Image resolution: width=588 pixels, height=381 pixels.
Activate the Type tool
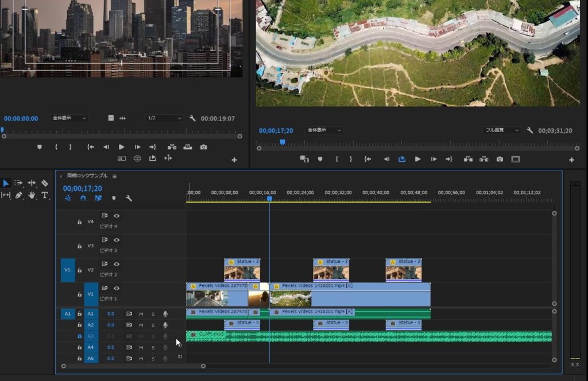click(x=45, y=195)
